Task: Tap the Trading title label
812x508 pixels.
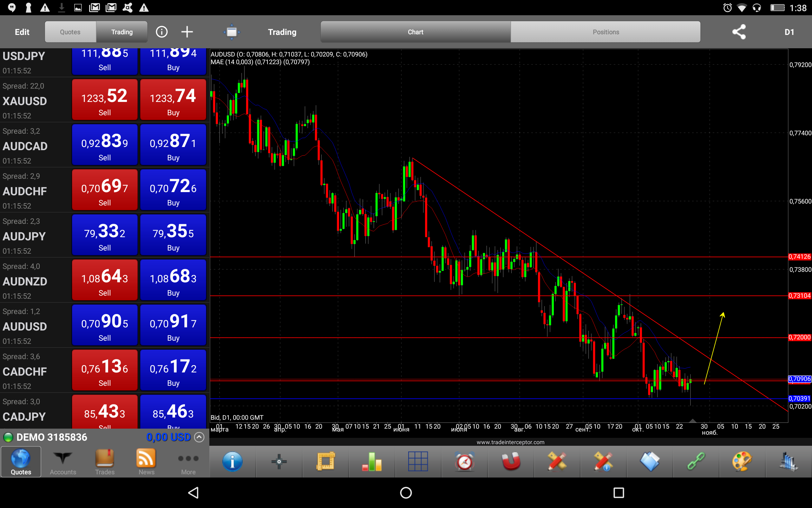Action: [x=282, y=32]
